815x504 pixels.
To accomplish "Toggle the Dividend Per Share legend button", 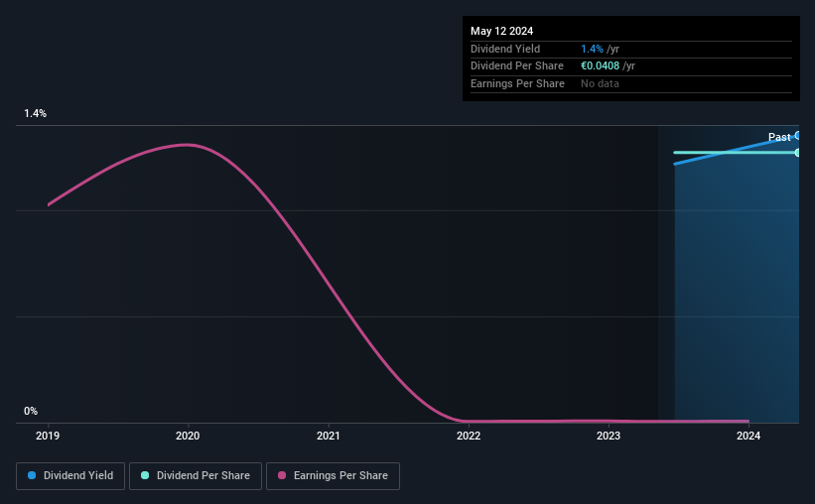I will tap(196, 476).
